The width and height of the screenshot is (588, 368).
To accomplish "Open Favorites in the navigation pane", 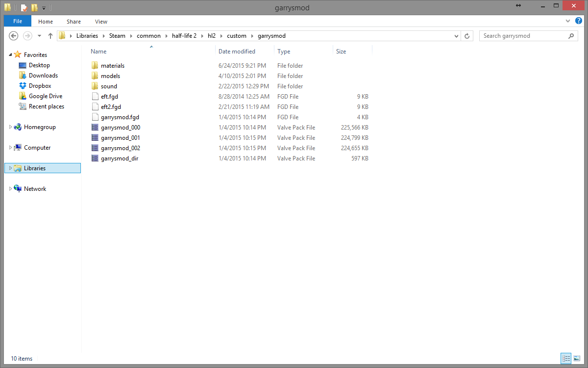I will click(x=35, y=55).
